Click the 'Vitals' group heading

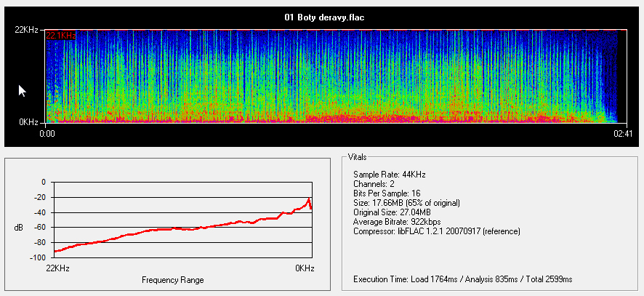tap(358, 157)
